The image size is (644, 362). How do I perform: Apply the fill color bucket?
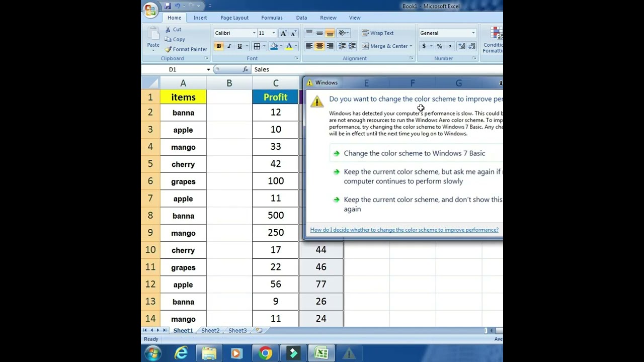274,46
